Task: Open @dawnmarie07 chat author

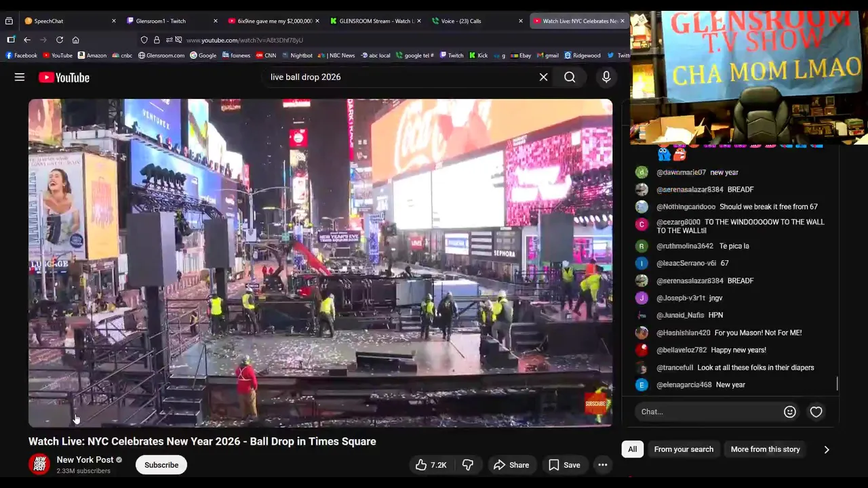Action: (681, 172)
